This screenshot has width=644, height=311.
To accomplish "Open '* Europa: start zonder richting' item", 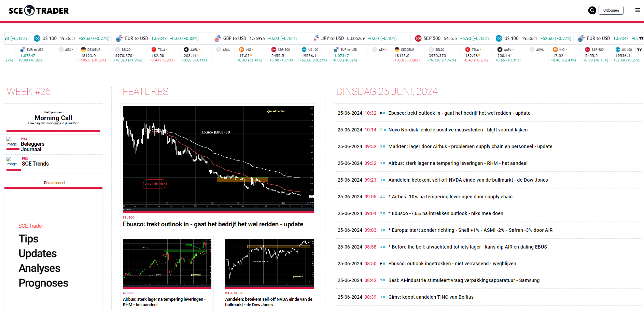I will tap(471, 230).
